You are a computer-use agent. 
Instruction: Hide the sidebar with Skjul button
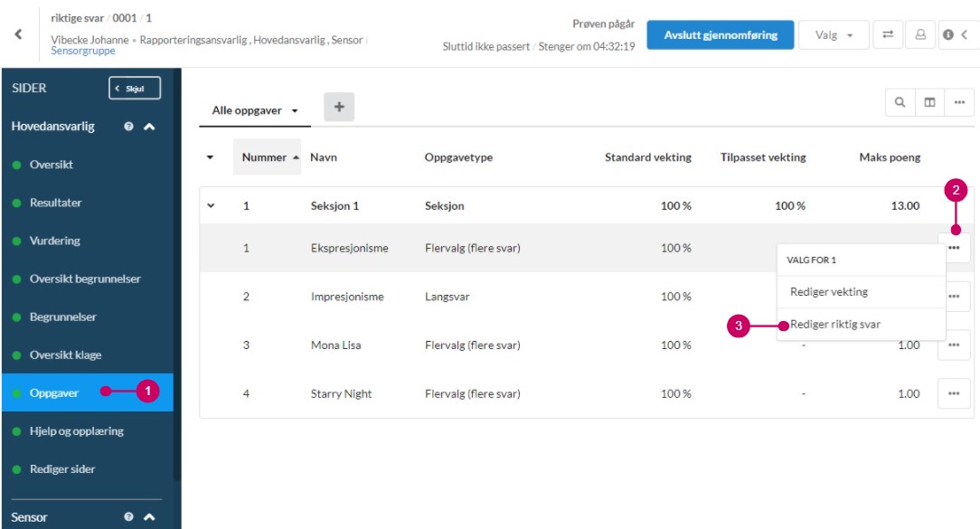(135, 89)
